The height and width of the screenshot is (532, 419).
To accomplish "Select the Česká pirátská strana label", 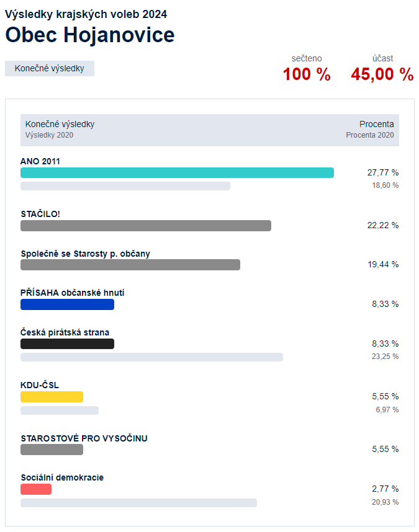I will 65,332.
